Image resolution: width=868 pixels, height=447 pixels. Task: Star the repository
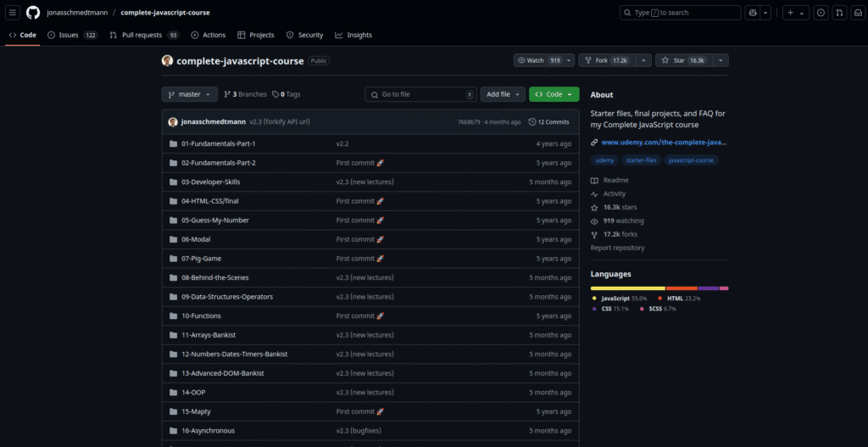[x=684, y=60]
